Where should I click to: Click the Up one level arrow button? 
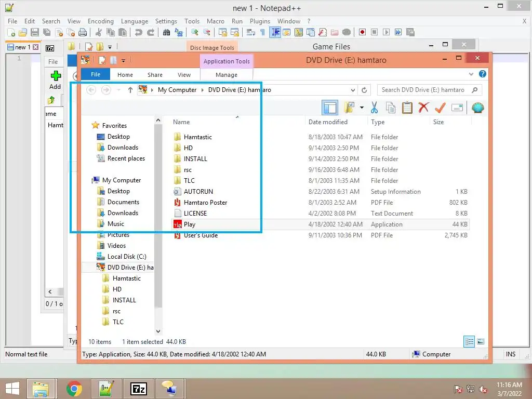[130, 90]
